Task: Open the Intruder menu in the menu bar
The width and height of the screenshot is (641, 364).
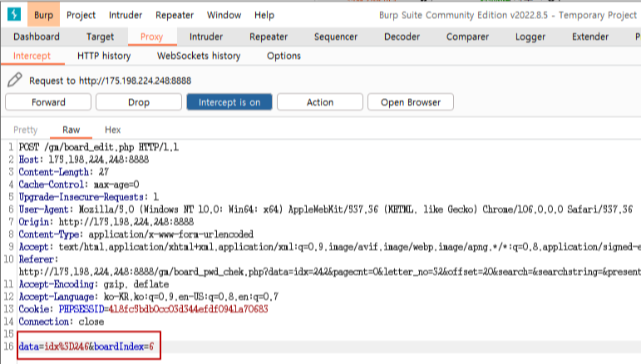Action: 125,15
